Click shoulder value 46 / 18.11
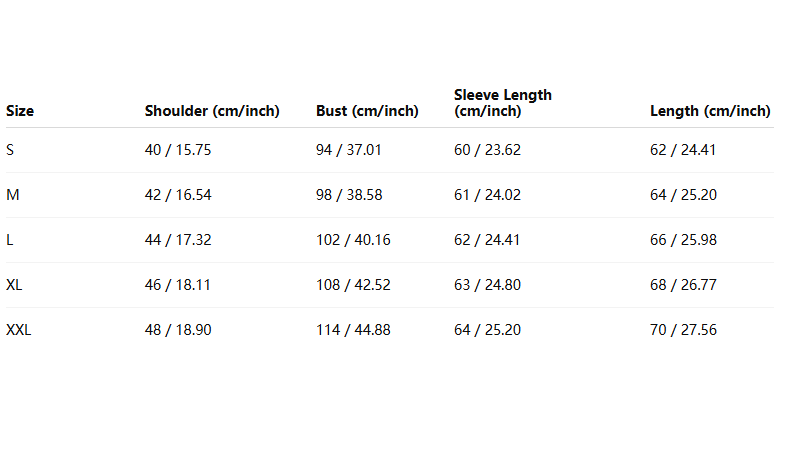 [x=178, y=285]
